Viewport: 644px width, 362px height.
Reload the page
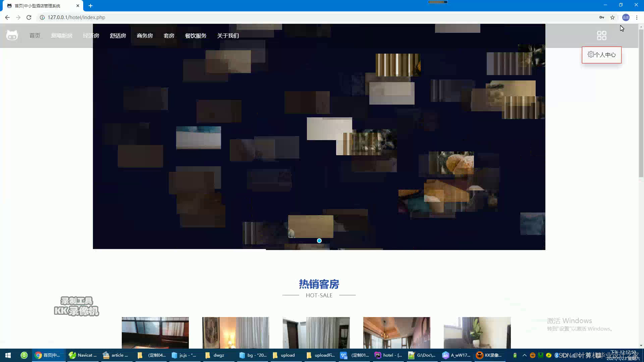(29, 17)
